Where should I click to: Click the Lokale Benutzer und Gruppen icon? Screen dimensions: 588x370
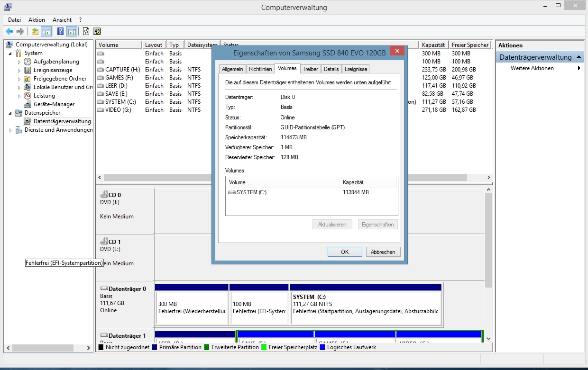tap(28, 87)
